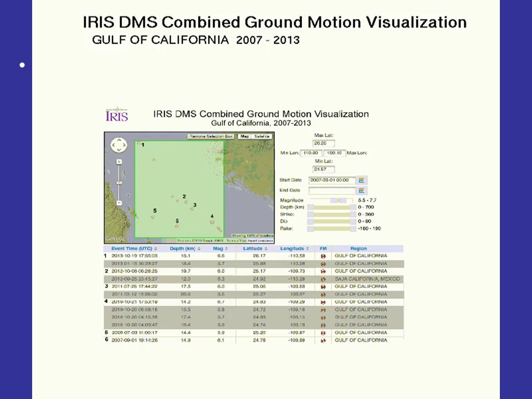
Task: Open focal mechanism icon for 2007-09-01 event
Action: coord(323,340)
